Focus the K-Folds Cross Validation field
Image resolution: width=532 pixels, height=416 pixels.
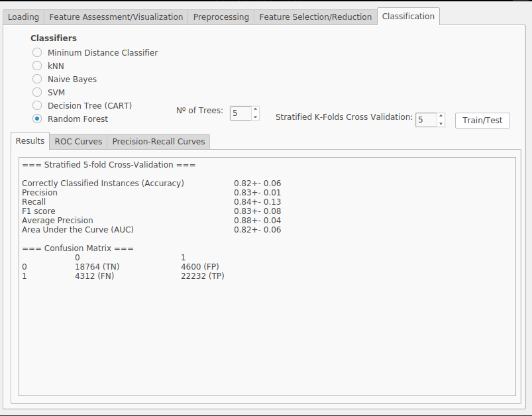coord(426,120)
